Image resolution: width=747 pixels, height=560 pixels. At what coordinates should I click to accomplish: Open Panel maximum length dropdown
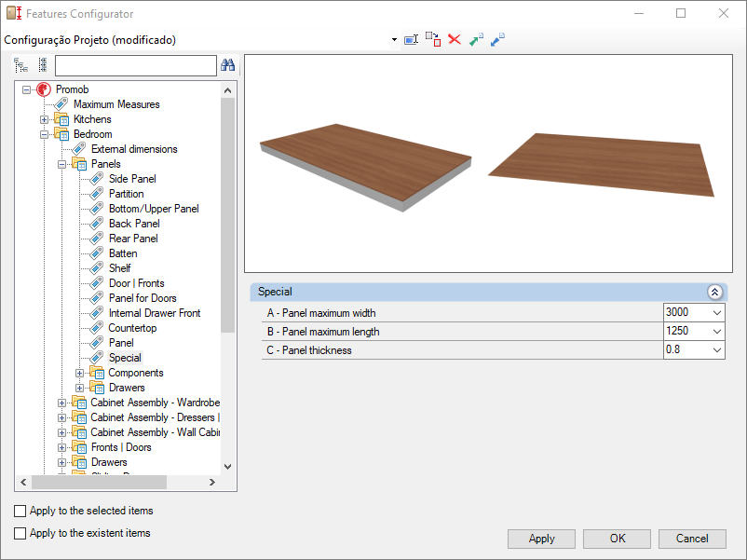(717, 331)
